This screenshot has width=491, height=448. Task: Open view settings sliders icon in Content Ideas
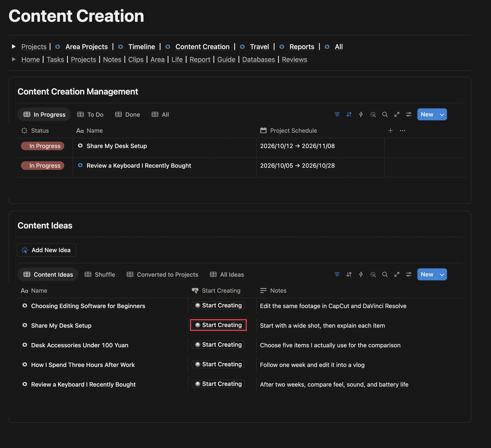coord(409,274)
